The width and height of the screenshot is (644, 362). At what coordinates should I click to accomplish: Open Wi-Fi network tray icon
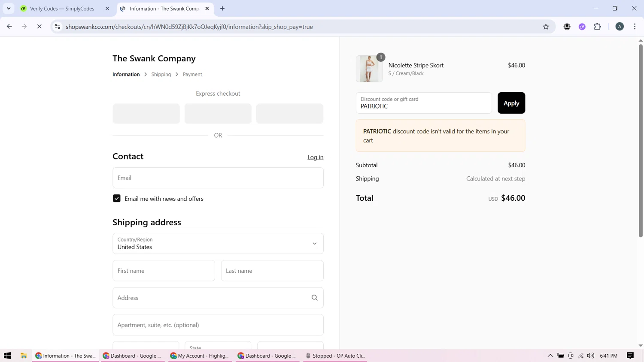[581, 356]
